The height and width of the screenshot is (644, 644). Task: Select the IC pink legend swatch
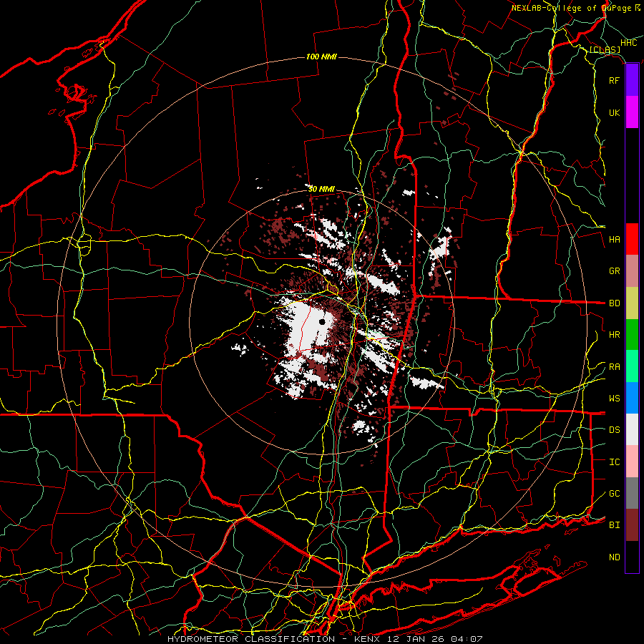point(632,462)
